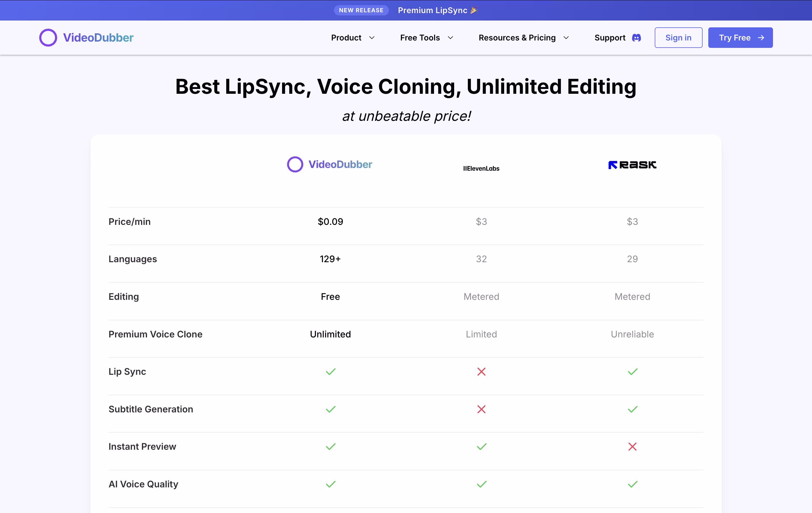
Task: Click the ElevenLabs logo in table header
Action: pyautogui.click(x=481, y=168)
